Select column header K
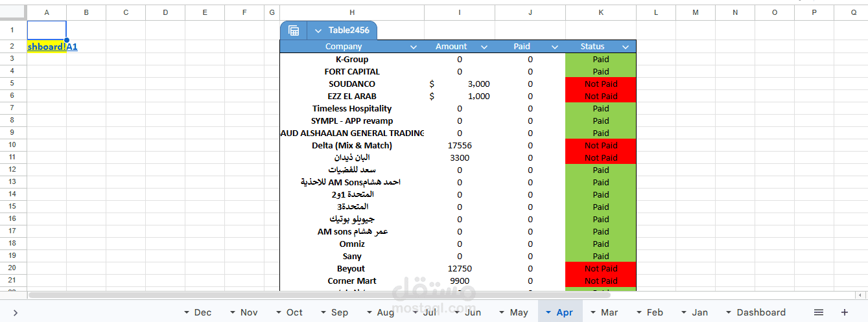868x322 pixels. coord(601,12)
